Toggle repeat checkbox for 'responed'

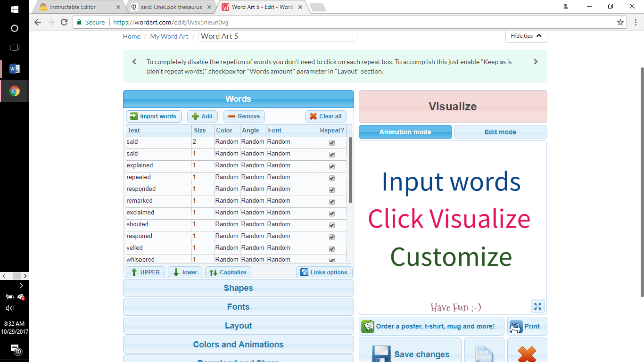point(332,237)
